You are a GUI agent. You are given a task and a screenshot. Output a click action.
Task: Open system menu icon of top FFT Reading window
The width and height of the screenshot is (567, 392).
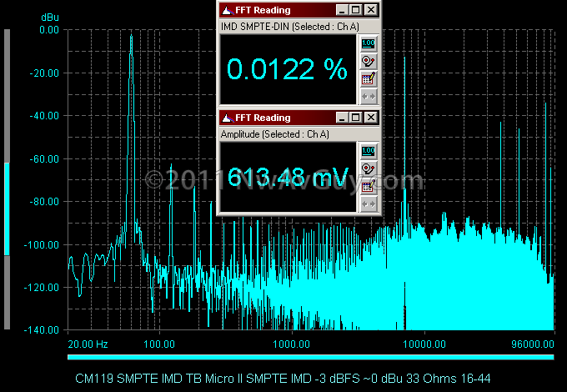coord(226,10)
